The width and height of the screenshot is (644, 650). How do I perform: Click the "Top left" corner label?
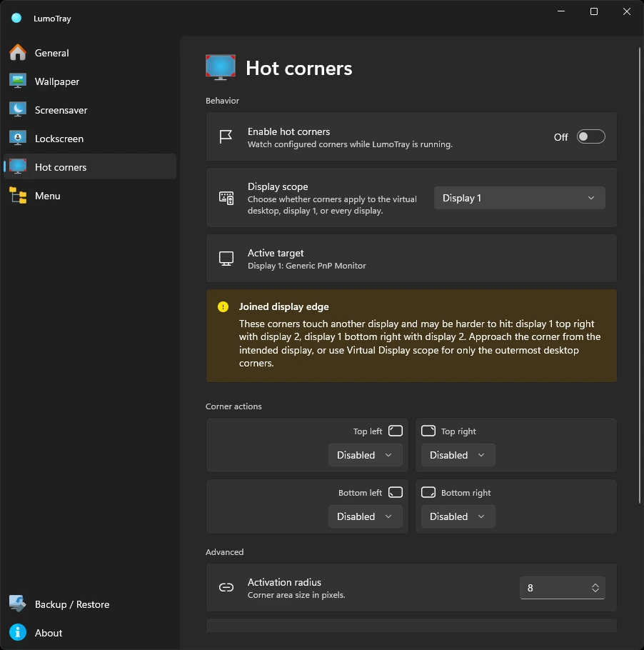(368, 431)
